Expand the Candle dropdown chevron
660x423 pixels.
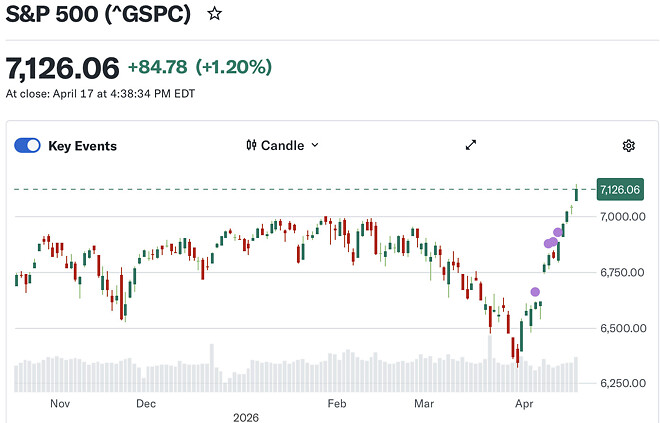(x=315, y=145)
